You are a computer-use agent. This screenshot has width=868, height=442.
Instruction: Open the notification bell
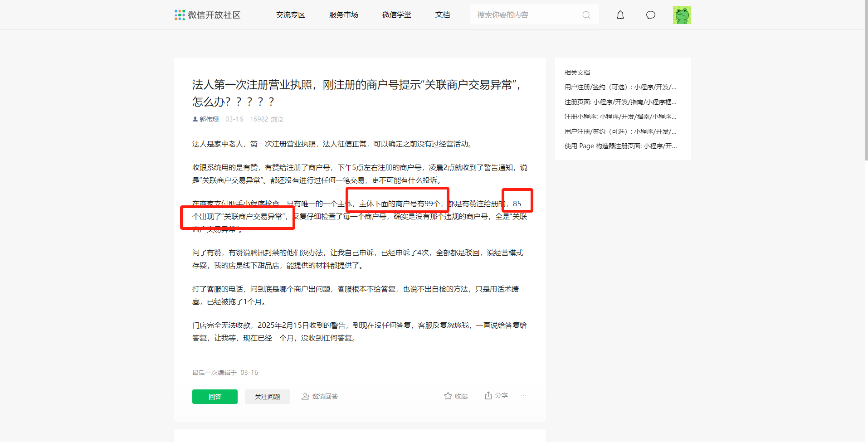pos(620,15)
